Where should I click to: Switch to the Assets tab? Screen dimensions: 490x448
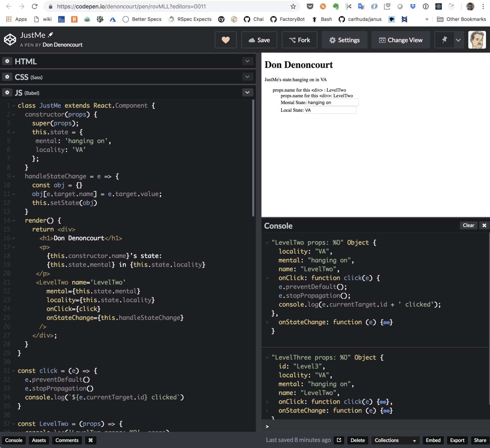point(39,440)
